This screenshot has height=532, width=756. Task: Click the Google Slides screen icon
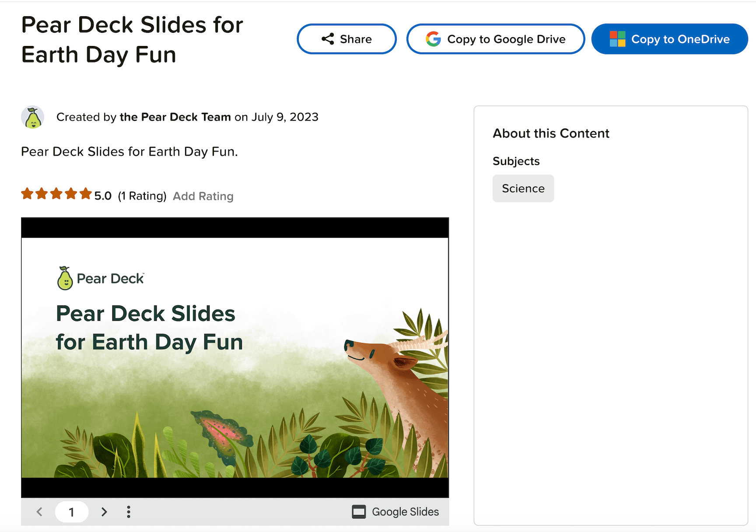[359, 511]
